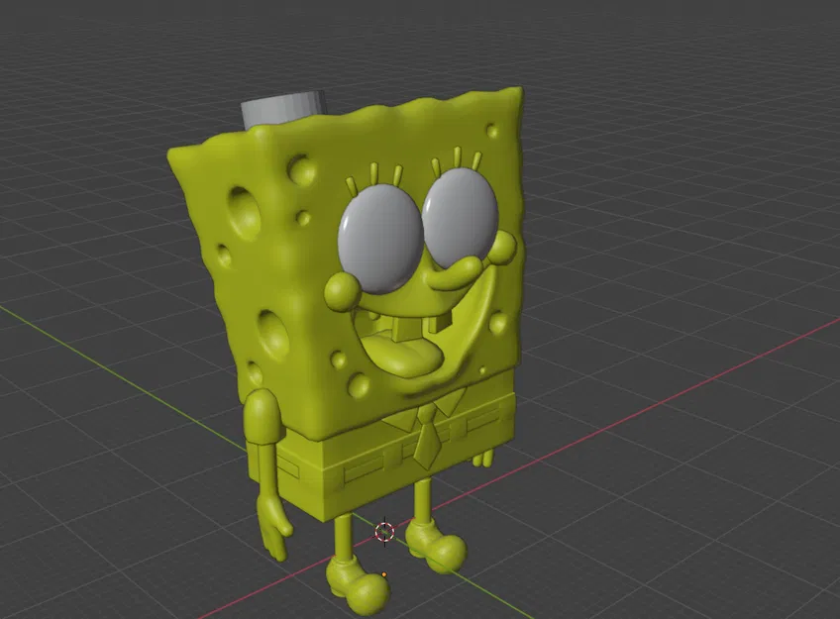Click the 3D cursor near SpongeBob's feet
The height and width of the screenshot is (619, 840).
[x=386, y=532]
